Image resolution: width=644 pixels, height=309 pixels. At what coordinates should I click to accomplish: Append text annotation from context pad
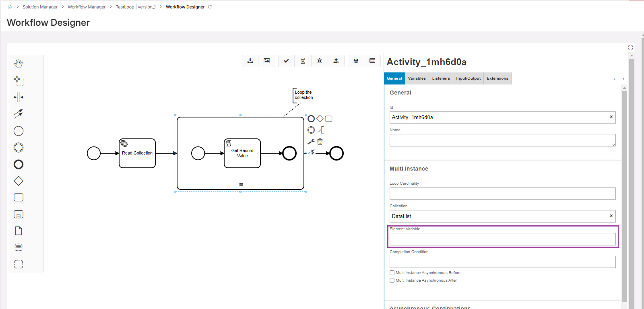[320, 130]
